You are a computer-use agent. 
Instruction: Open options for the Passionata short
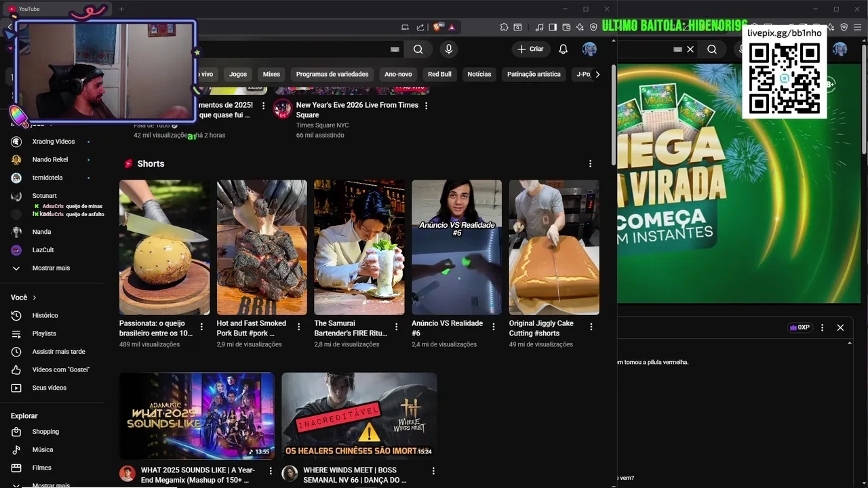pos(201,327)
